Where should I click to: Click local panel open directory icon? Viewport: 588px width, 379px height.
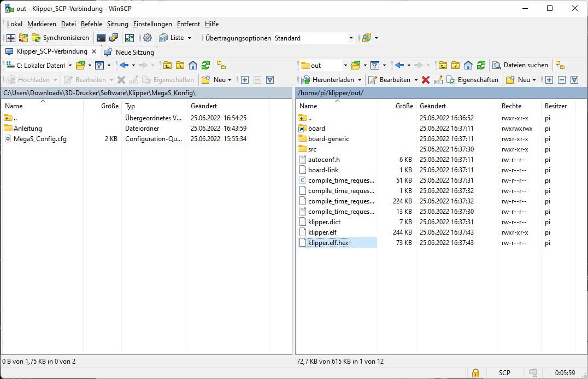(81, 65)
